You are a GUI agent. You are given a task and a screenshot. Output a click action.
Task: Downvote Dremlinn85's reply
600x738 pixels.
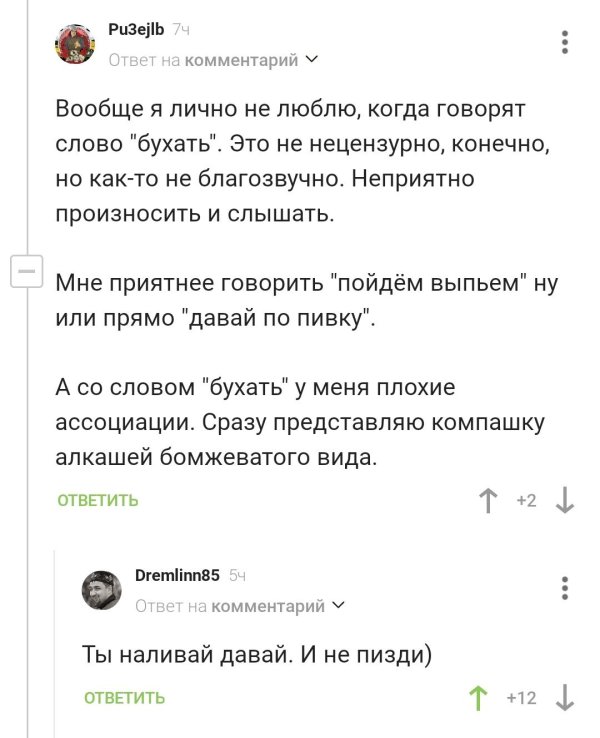click(x=564, y=698)
